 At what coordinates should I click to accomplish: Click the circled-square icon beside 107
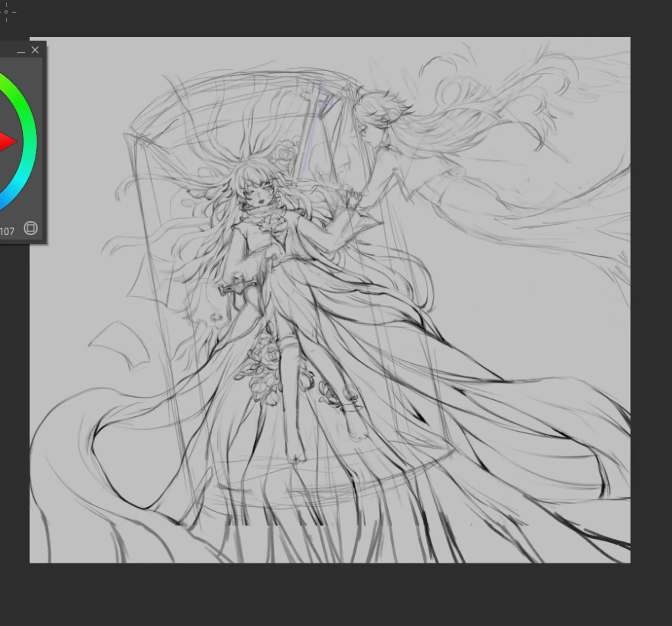click(x=31, y=228)
